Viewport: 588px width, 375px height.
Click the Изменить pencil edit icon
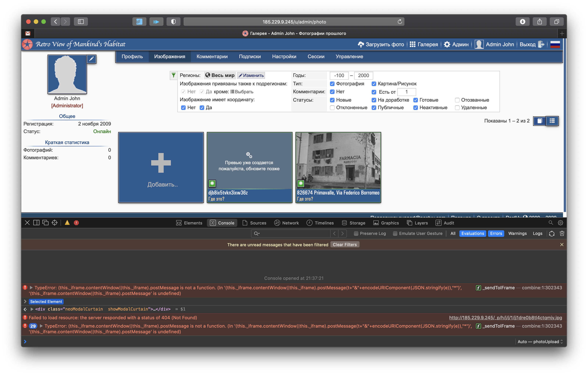241,75
